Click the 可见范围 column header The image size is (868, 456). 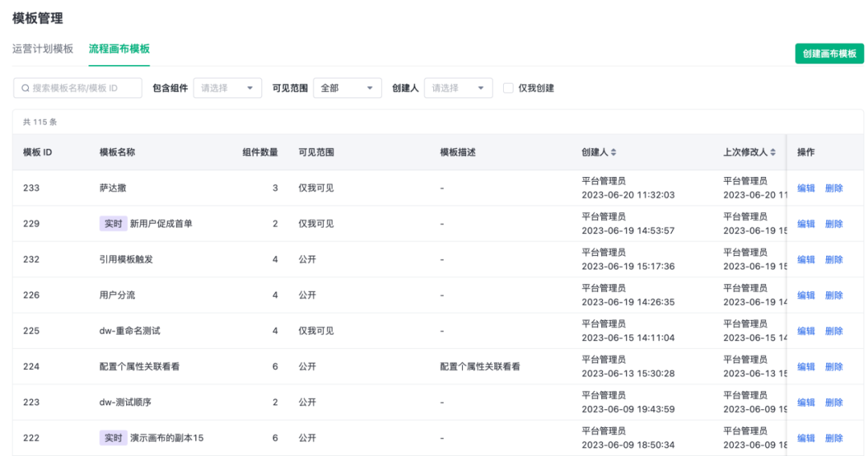[316, 152]
